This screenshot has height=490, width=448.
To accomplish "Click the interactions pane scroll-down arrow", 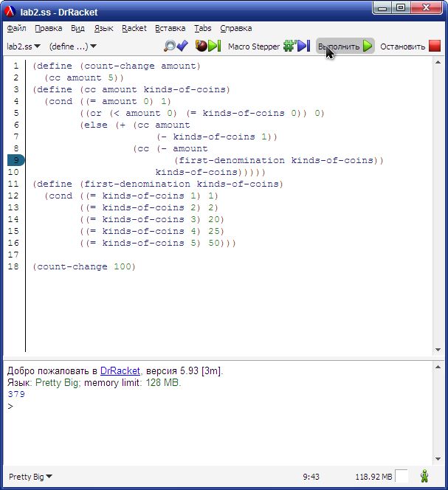I will [x=438, y=459].
